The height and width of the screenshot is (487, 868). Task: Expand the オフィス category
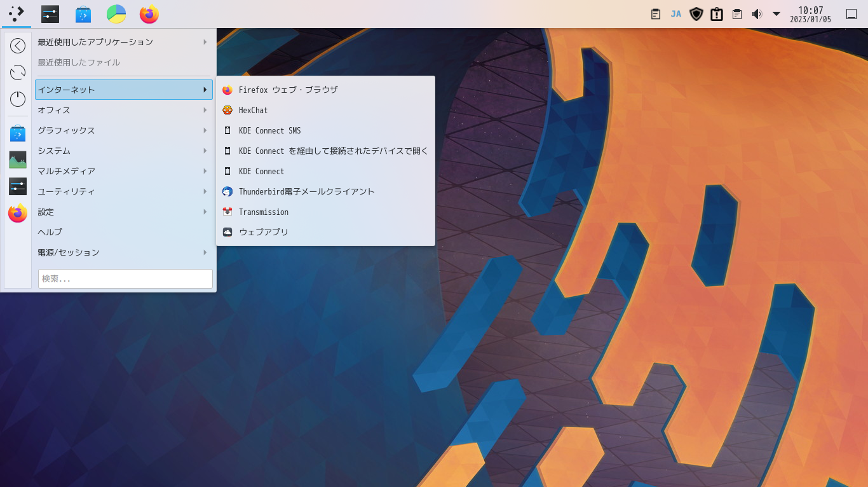point(124,110)
